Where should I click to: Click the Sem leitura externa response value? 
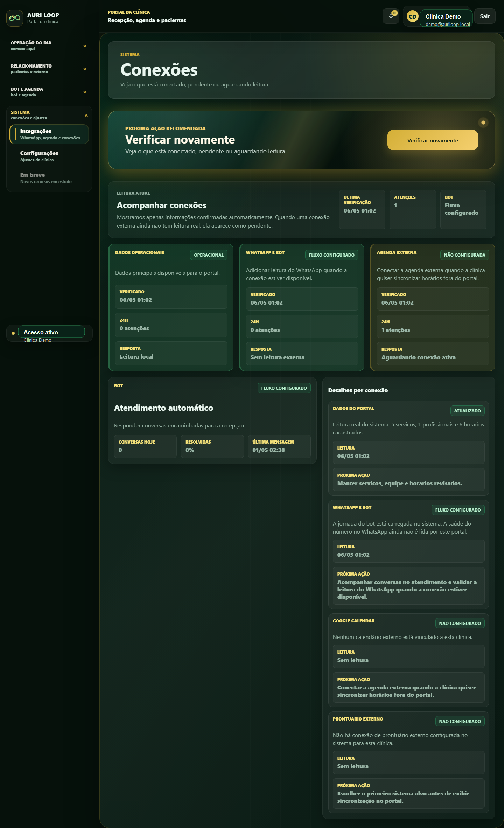point(278,357)
